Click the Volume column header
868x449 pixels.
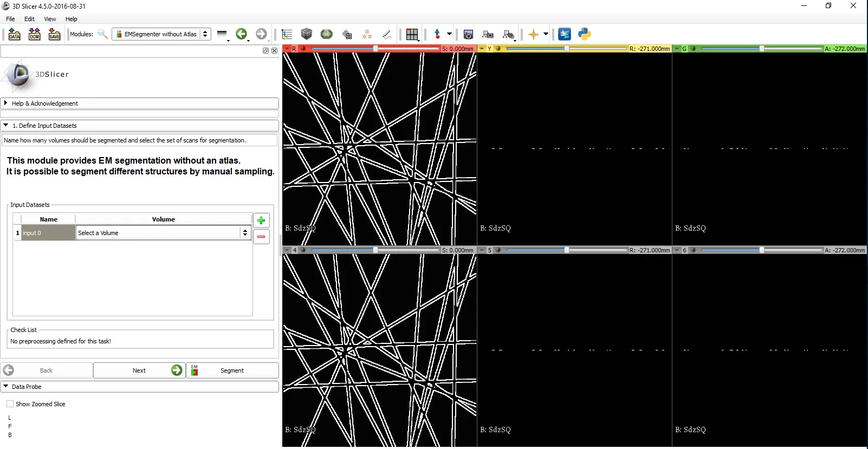164,219
